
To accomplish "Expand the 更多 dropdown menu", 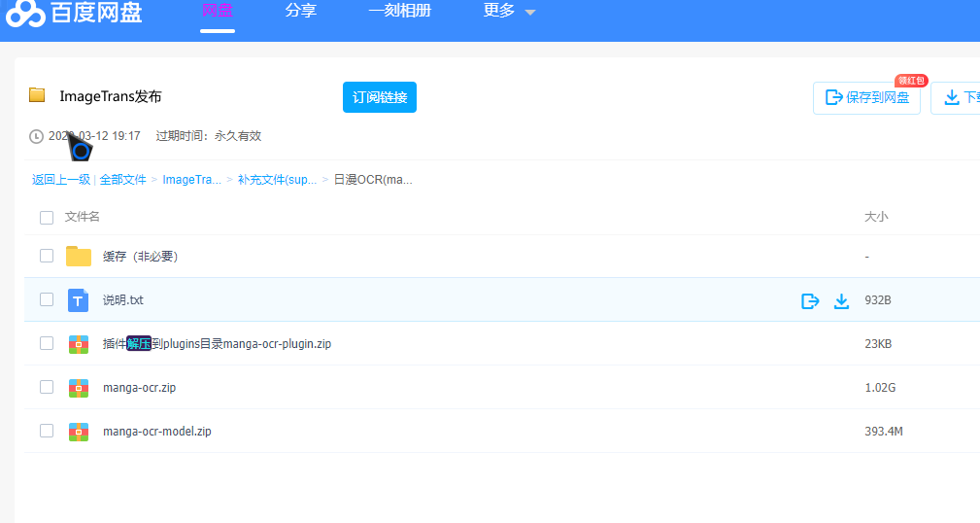I will point(509,12).
